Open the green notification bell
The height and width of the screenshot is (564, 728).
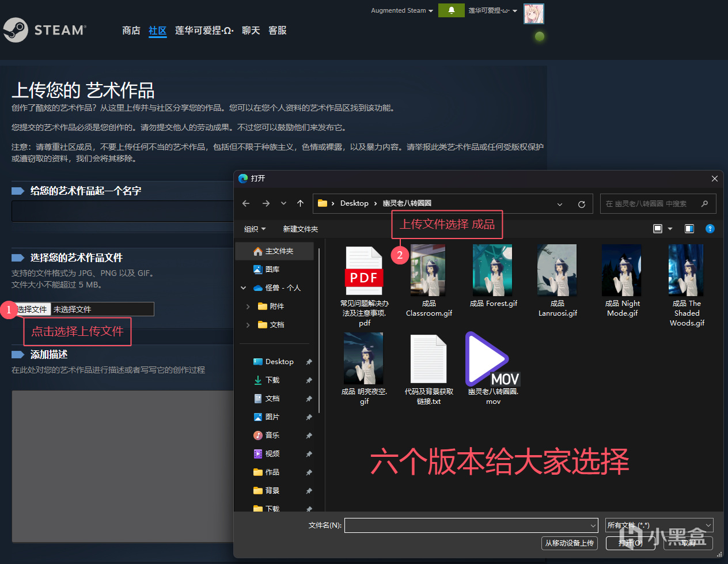click(452, 10)
